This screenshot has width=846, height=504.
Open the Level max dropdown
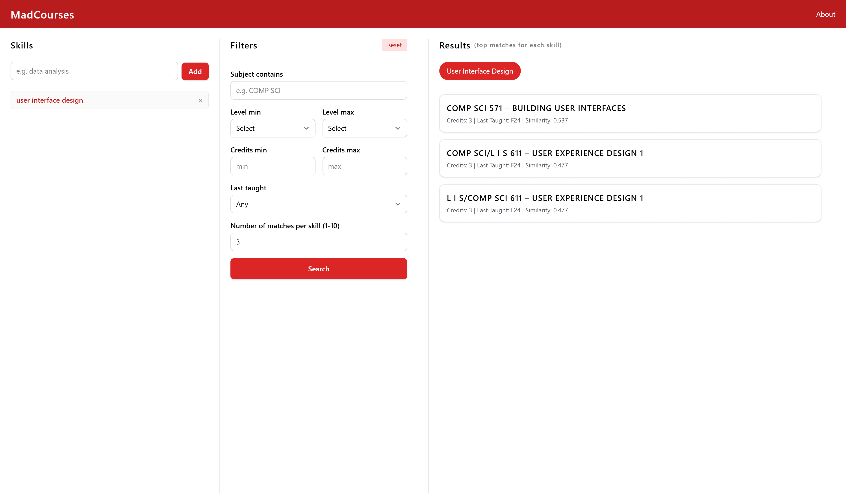tap(364, 128)
